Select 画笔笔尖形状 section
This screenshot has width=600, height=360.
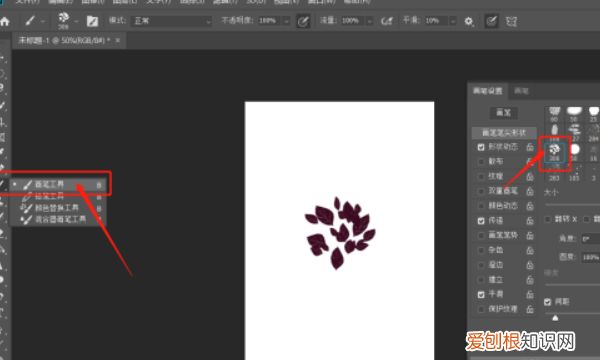tap(504, 133)
